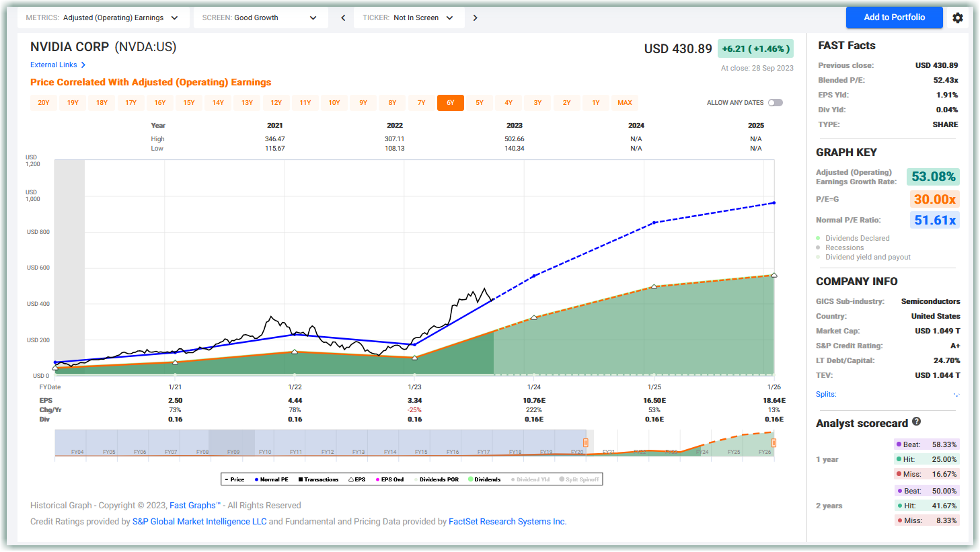The image size is (980, 552).
Task: Toggle Dividends in the chart legend
Action: pos(484,479)
